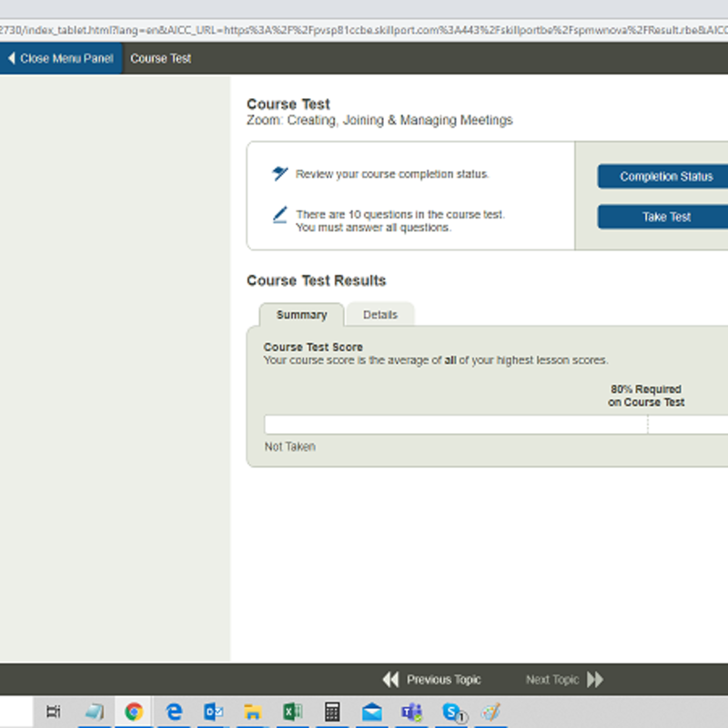Image resolution: width=728 pixels, height=728 pixels.
Task: Click 'You must answer all questions.' text
Action: pyautogui.click(x=374, y=227)
